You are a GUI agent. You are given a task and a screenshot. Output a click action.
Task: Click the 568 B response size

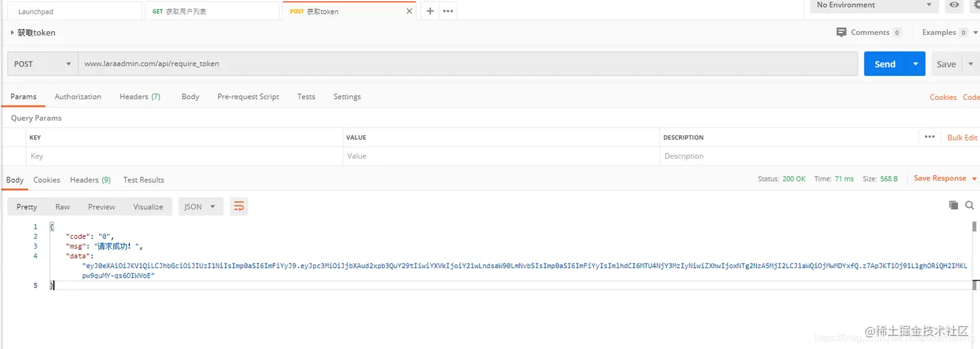click(x=888, y=179)
